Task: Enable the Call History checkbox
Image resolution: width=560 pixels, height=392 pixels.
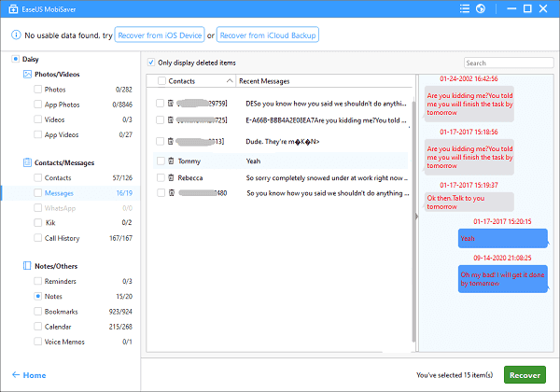Action: click(37, 238)
